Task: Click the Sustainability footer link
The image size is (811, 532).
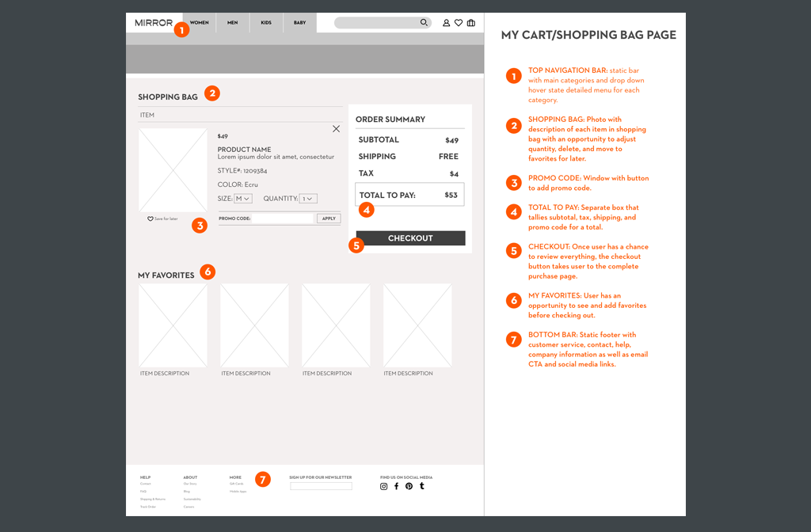Action: point(192,500)
